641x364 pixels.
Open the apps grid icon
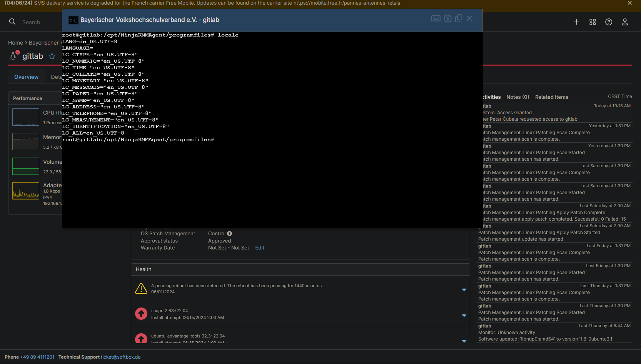[593, 22]
